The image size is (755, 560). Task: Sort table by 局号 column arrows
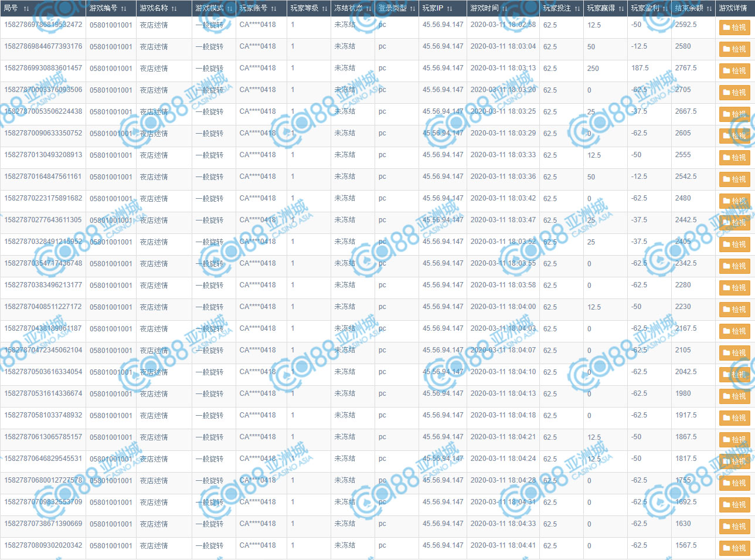pos(26,9)
